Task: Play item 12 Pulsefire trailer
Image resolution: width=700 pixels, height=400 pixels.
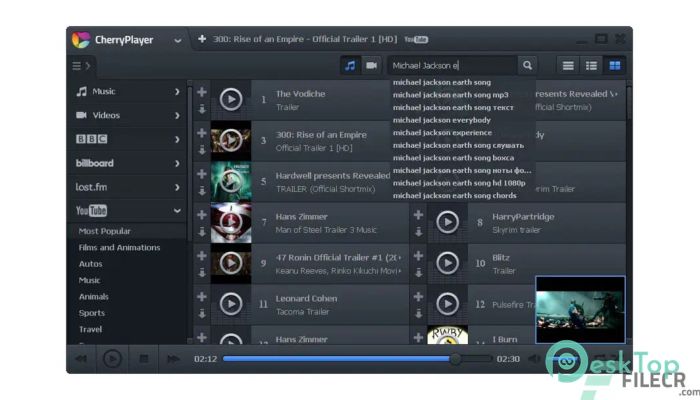Action: point(447,304)
